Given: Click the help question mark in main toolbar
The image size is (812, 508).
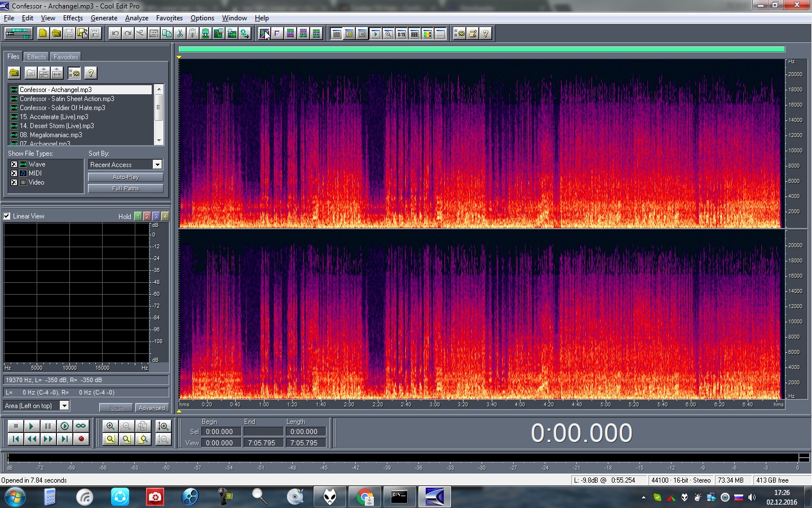Looking at the screenshot, I should pos(486,33).
